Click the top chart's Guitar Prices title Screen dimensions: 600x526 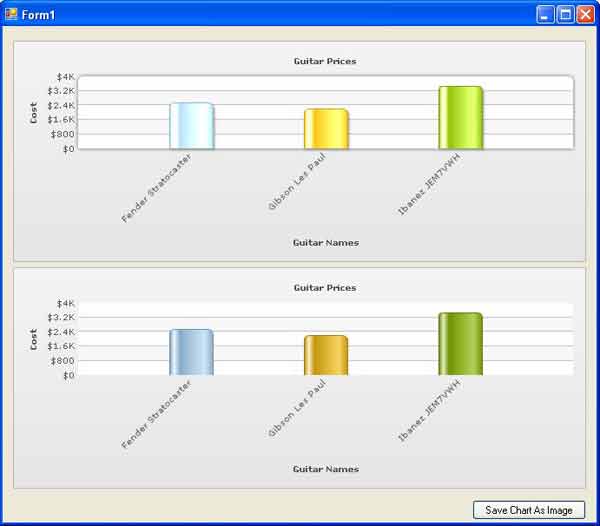pyautogui.click(x=325, y=61)
